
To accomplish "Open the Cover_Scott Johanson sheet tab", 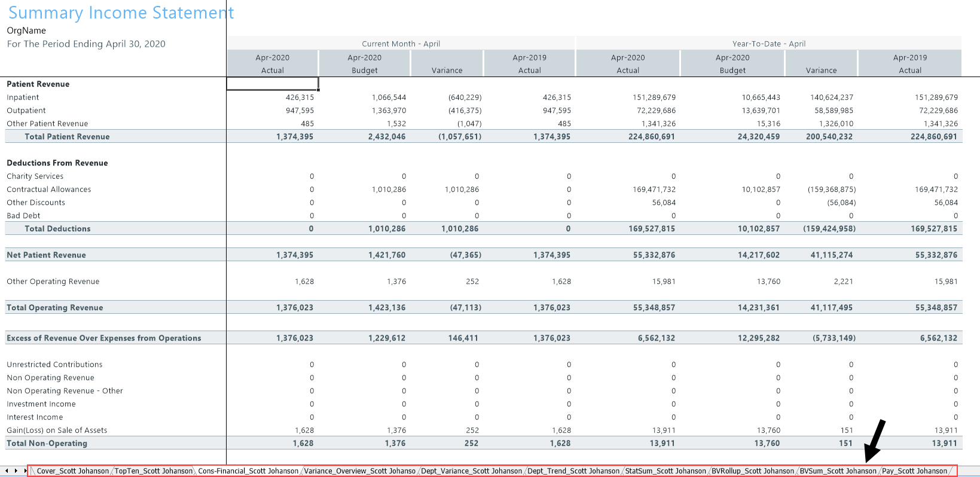I will (72, 471).
